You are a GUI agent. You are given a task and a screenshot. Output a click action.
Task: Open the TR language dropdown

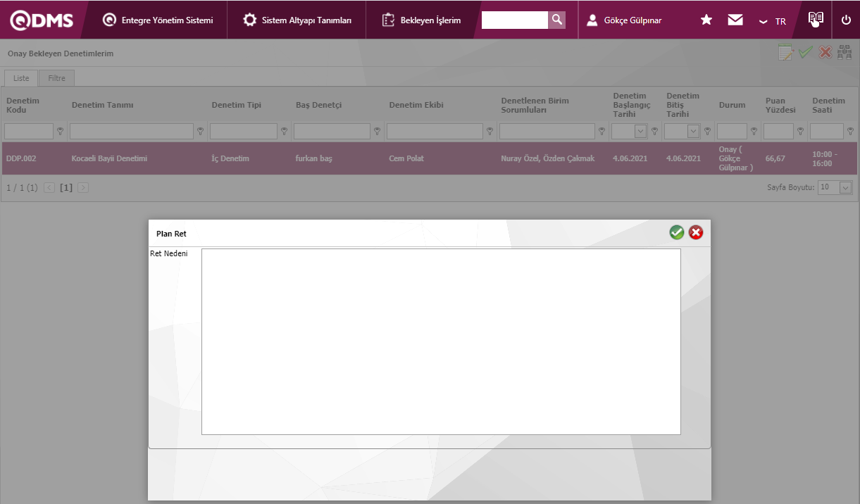(773, 21)
